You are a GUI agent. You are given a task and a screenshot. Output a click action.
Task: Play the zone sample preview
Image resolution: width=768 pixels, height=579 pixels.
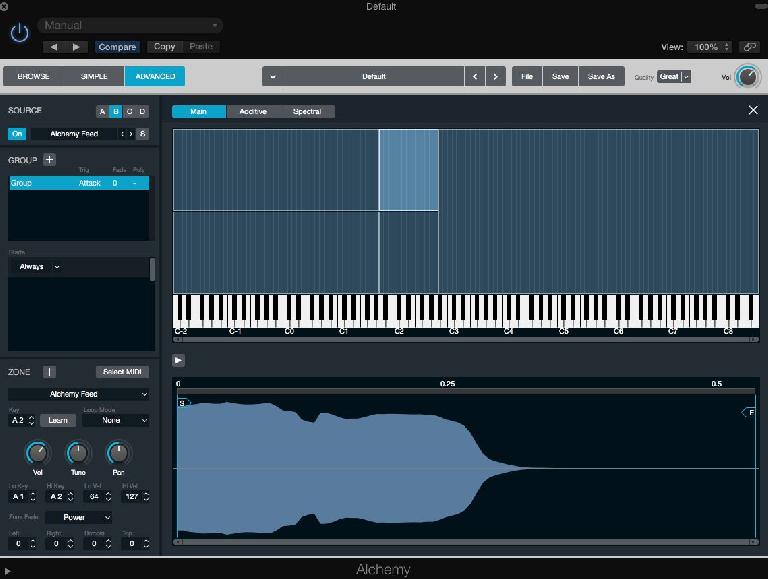click(178, 361)
